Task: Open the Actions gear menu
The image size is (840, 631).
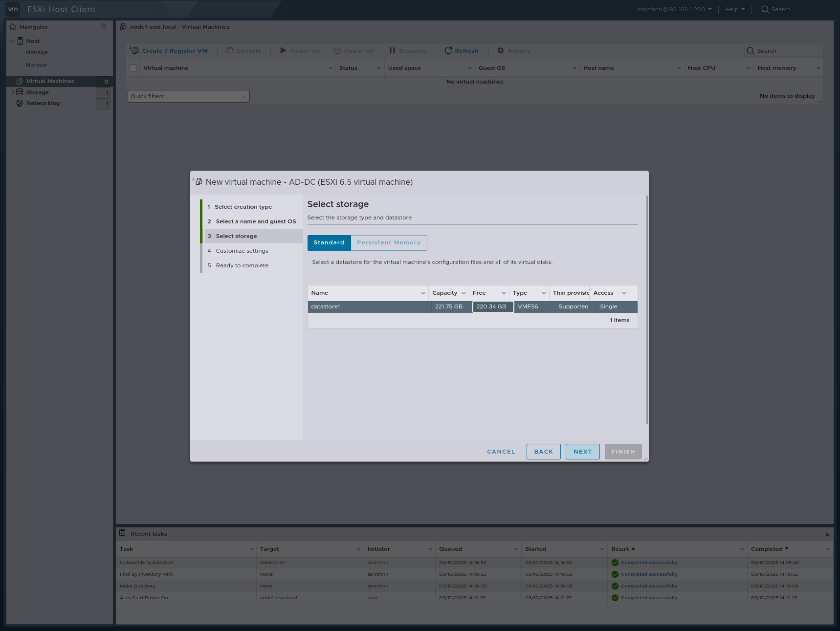Action: 513,50
